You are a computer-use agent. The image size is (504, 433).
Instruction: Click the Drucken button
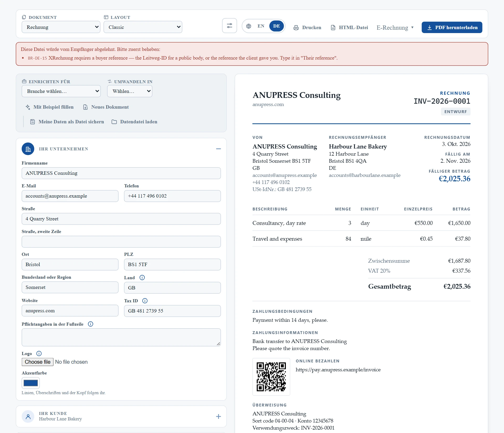pyautogui.click(x=307, y=28)
